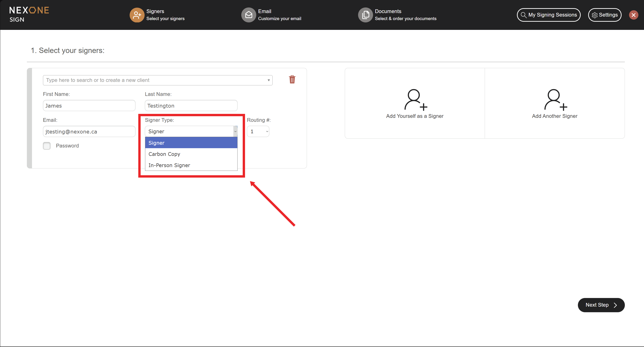Image resolution: width=644 pixels, height=347 pixels.
Task: Delete signer with red trash icon
Action: [x=292, y=79]
